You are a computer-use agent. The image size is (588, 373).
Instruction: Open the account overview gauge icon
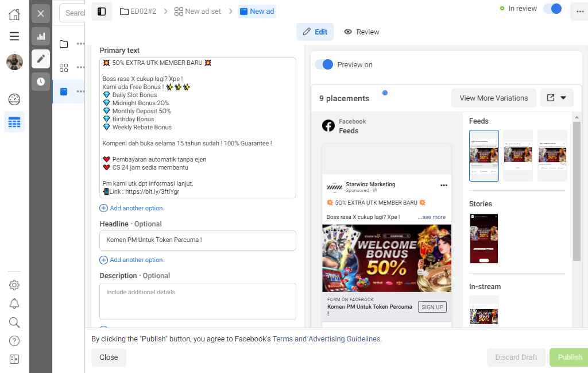pos(14,99)
